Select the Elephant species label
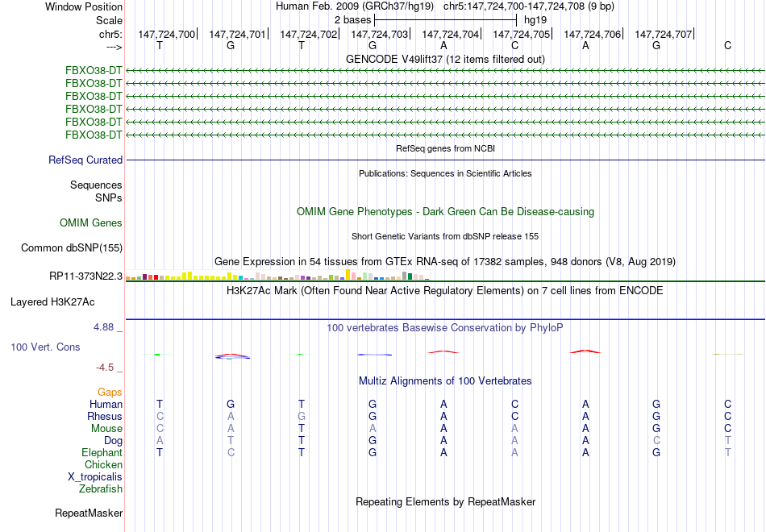Screen dimensions: 766x532 coord(102,452)
